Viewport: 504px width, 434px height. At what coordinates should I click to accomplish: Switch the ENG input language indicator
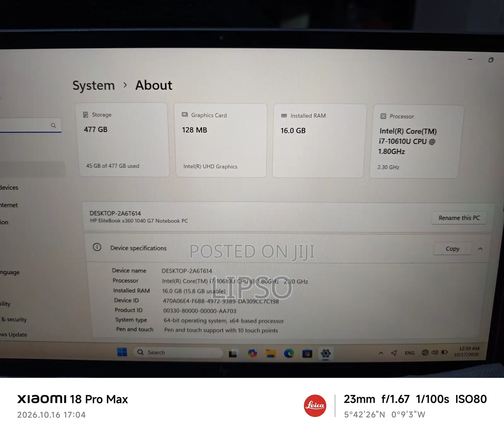(x=409, y=353)
